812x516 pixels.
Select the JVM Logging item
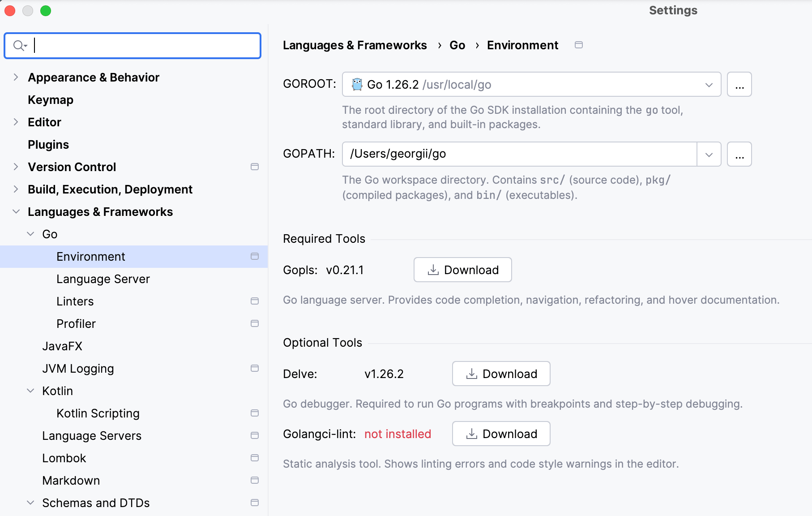pos(78,369)
